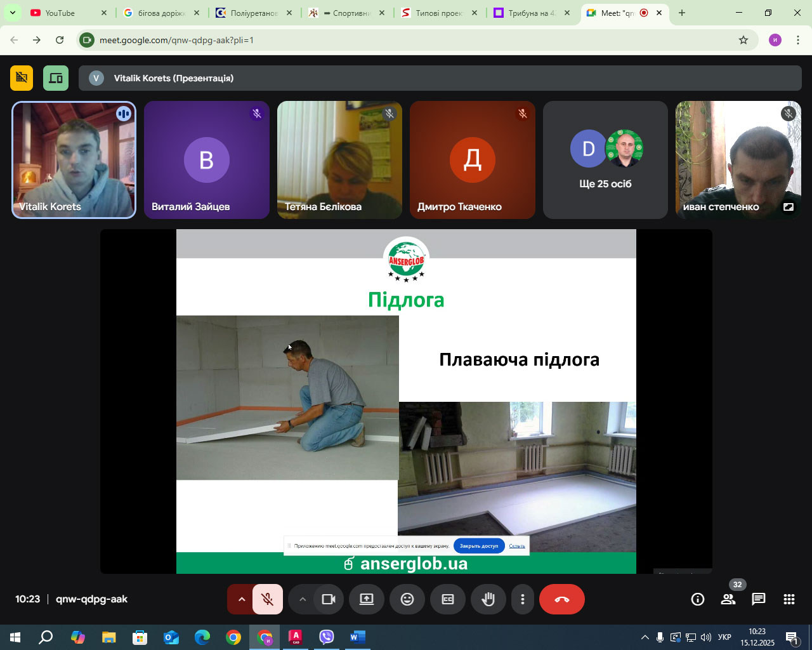The image size is (812, 650).
Task: Expand the video settings chevron
Action: click(x=303, y=599)
